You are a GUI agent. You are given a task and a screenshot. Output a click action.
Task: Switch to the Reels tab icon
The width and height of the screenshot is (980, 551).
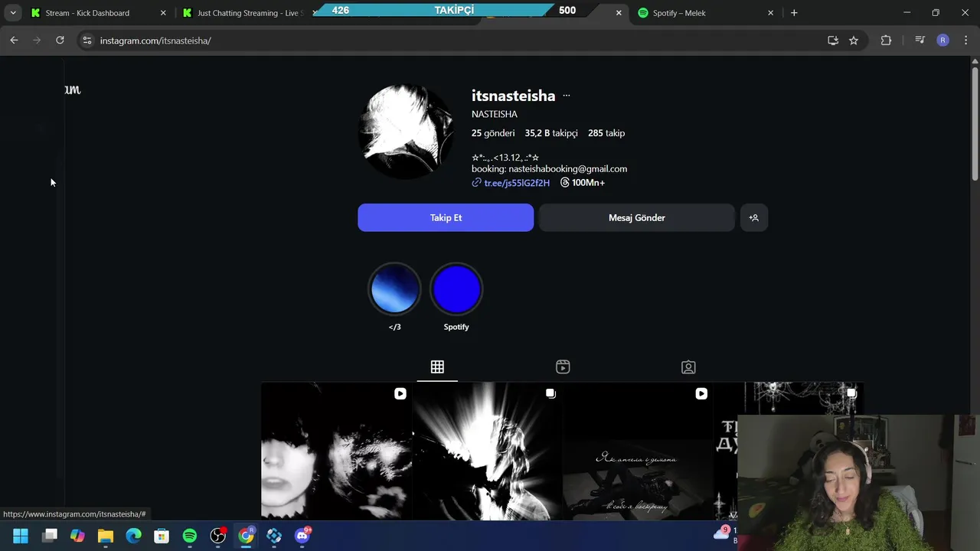point(563,367)
